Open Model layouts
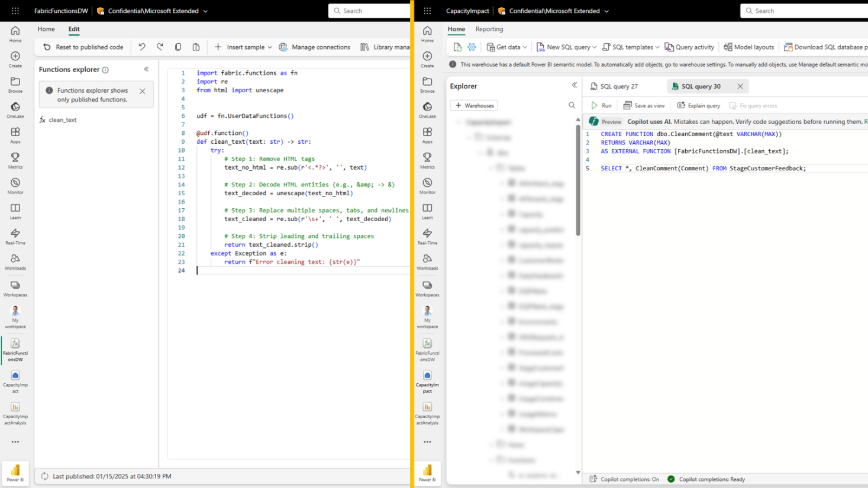 [x=748, y=47]
